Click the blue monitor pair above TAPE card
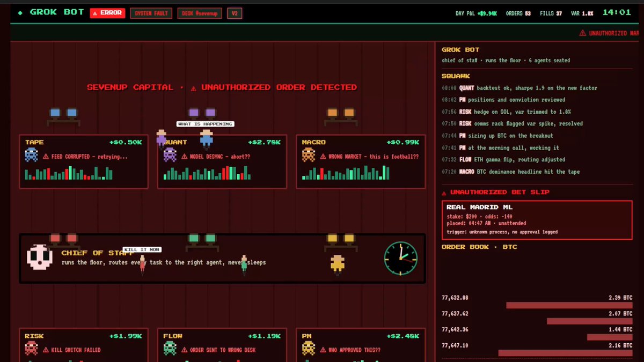 (x=63, y=113)
